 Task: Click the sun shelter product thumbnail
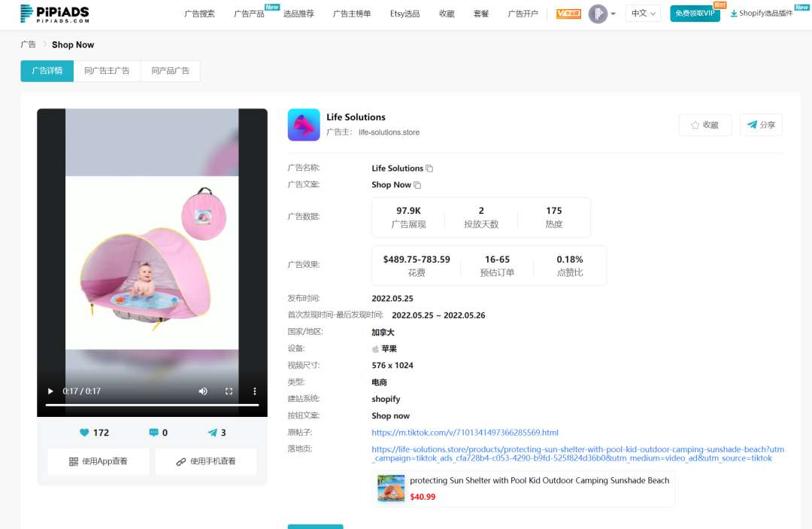(x=391, y=488)
